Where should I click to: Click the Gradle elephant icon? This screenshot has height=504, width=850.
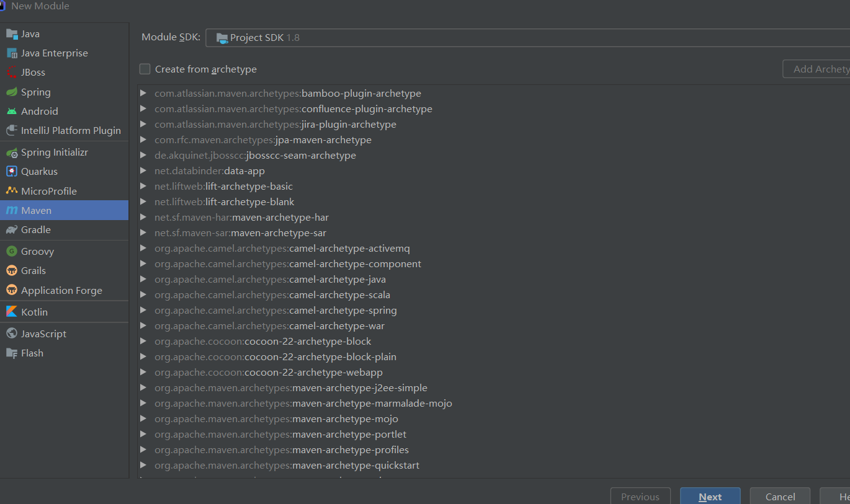11,230
